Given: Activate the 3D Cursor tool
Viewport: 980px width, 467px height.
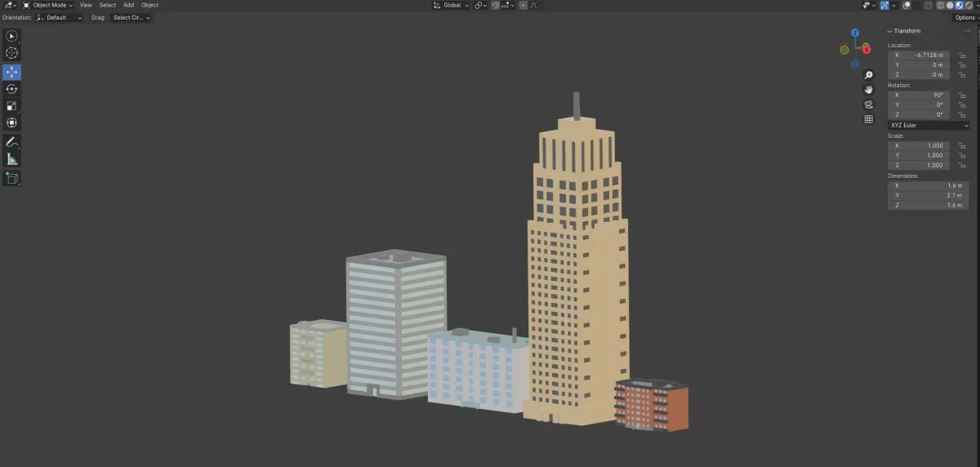Looking at the screenshot, I should pyautogui.click(x=11, y=53).
